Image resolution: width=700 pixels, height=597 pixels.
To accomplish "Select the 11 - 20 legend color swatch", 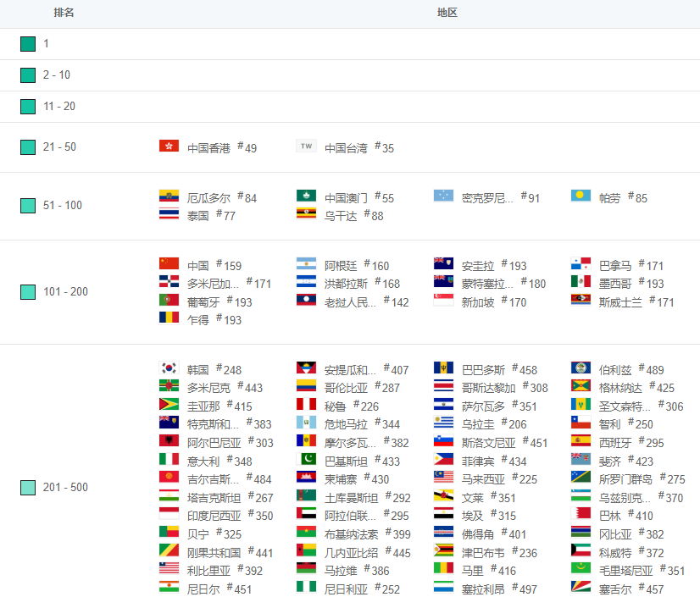I will 28,107.
